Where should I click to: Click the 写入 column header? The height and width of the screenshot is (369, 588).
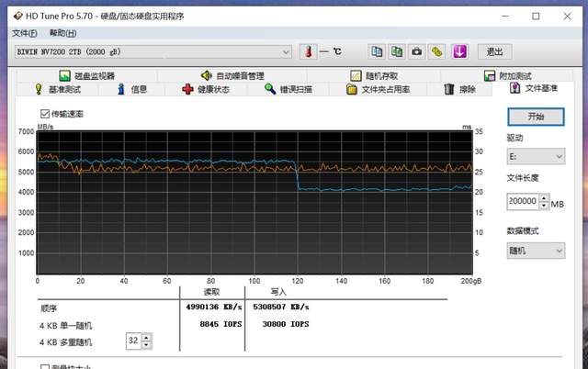click(x=278, y=292)
